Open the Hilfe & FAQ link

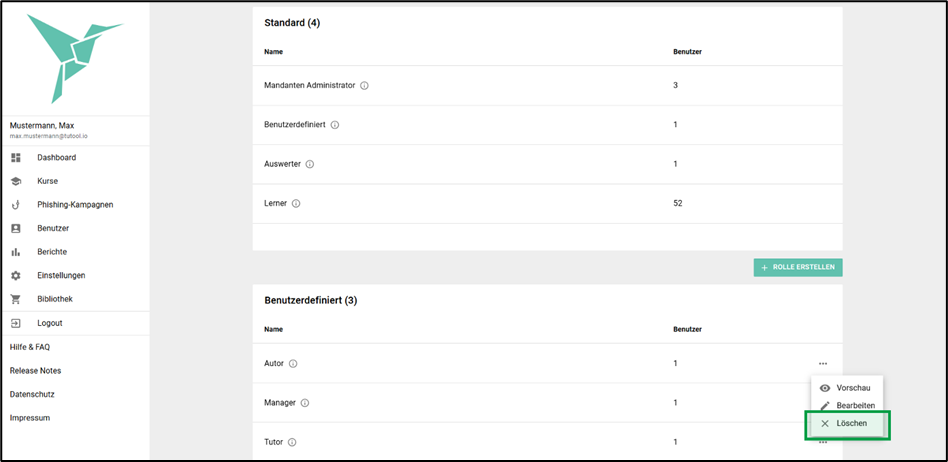click(30, 348)
